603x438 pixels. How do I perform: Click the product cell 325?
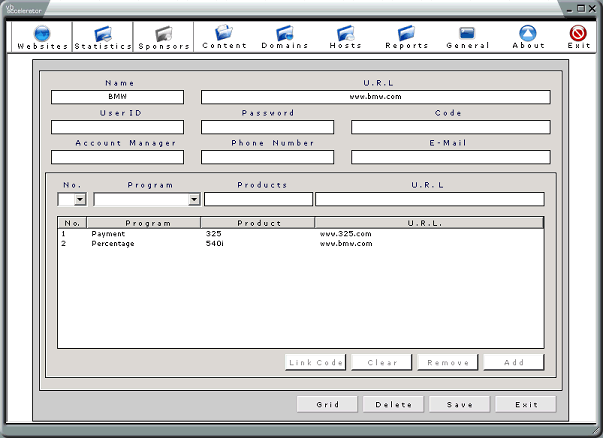click(213, 234)
